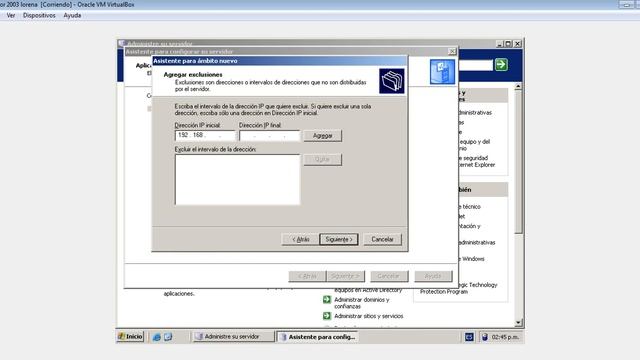Image resolution: width=640 pixels, height=360 pixels.
Task: Click Siguiente in the new scope wizard
Action: [x=339, y=240]
